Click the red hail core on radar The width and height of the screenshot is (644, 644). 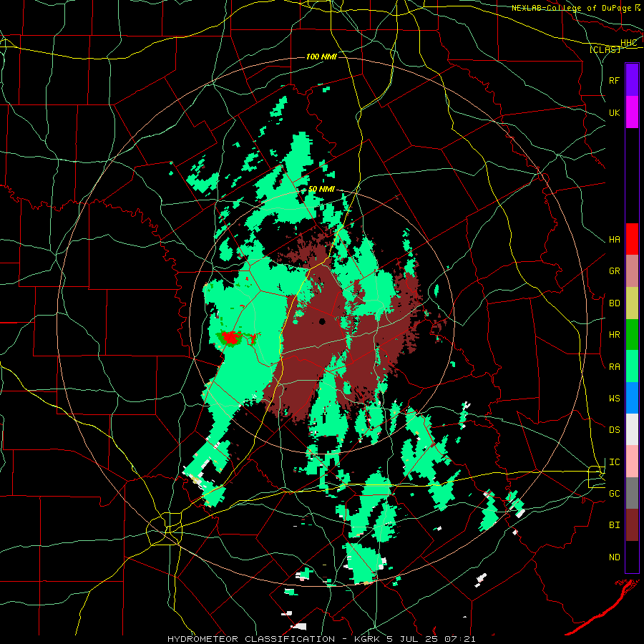(231, 338)
